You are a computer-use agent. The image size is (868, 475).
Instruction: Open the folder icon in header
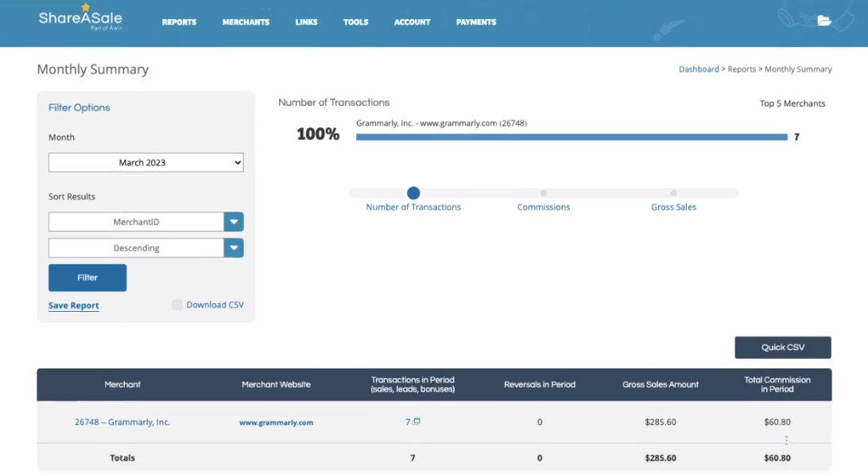coord(823,21)
